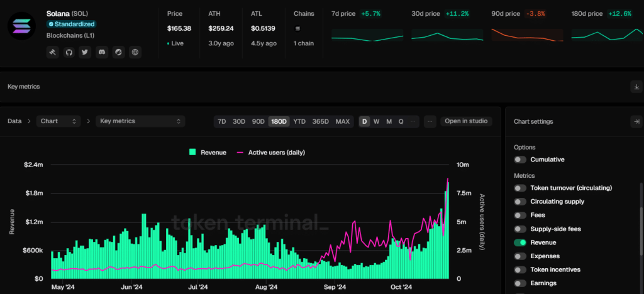The image size is (644, 294).
Task: Click the Open in studio button
Action: click(466, 121)
